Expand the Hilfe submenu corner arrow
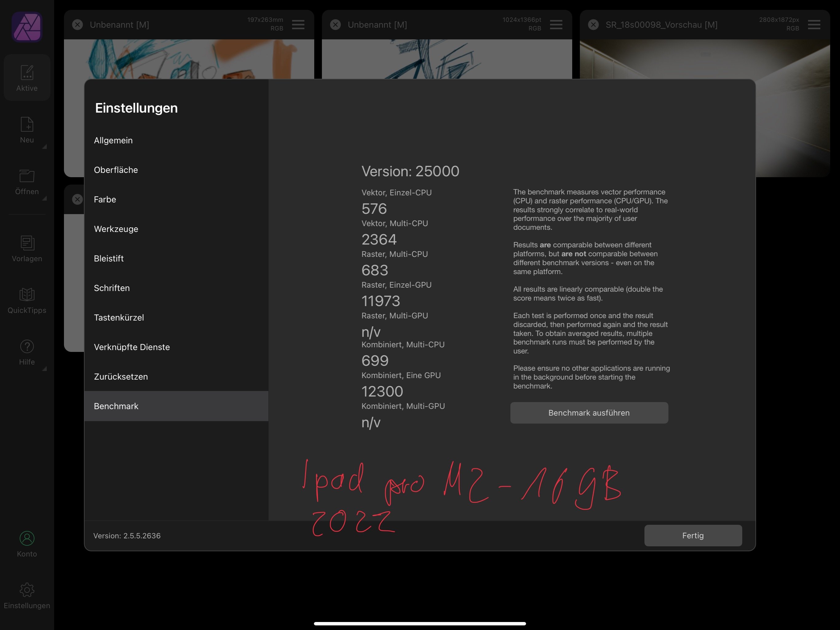The height and width of the screenshot is (630, 840). (45, 369)
